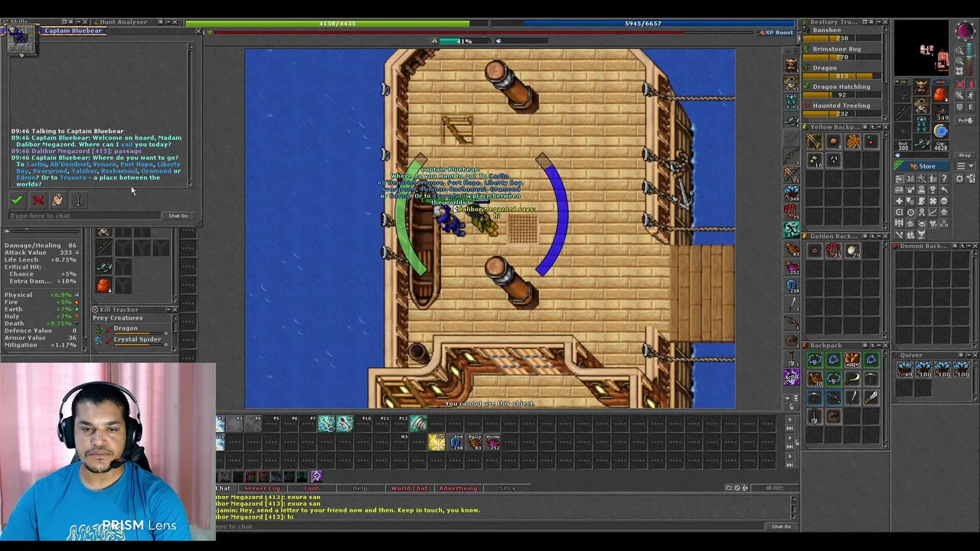Viewport: 980px width, 551px height.
Task: Select Crystal Spider in Kill Tracker
Action: 130,339
